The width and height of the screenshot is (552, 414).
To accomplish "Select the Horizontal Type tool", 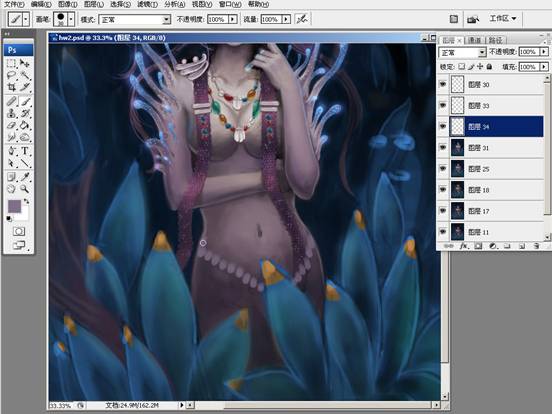I will pyautogui.click(x=24, y=151).
